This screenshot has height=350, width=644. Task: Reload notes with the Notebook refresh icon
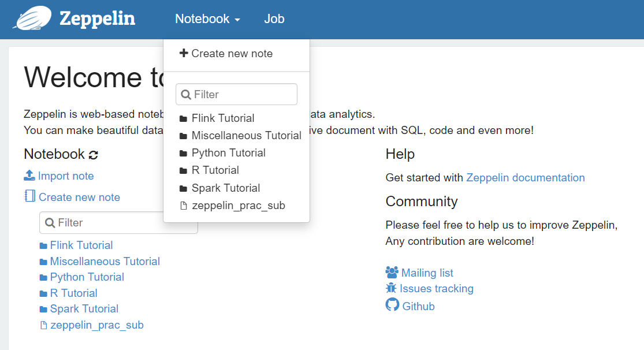[x=93, y=155]
